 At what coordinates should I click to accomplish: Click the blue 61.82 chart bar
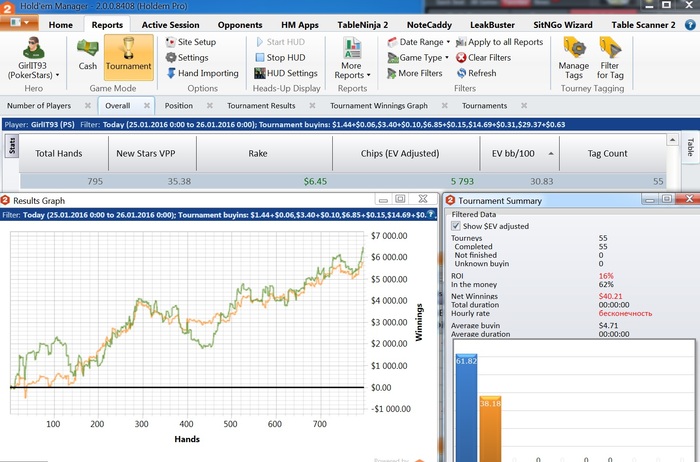point(466,408)
